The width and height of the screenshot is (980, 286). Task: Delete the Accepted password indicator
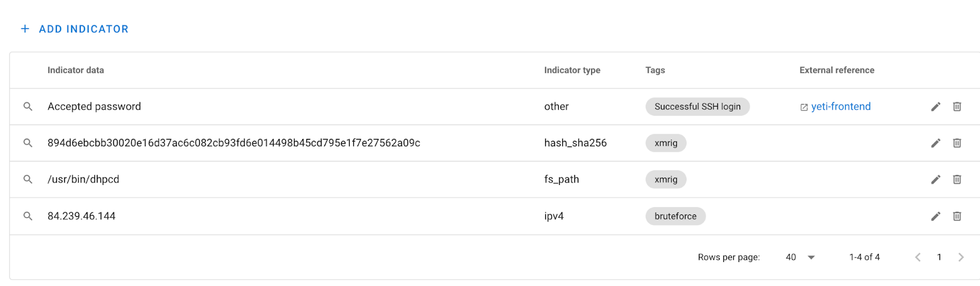(x=957, y=107)
